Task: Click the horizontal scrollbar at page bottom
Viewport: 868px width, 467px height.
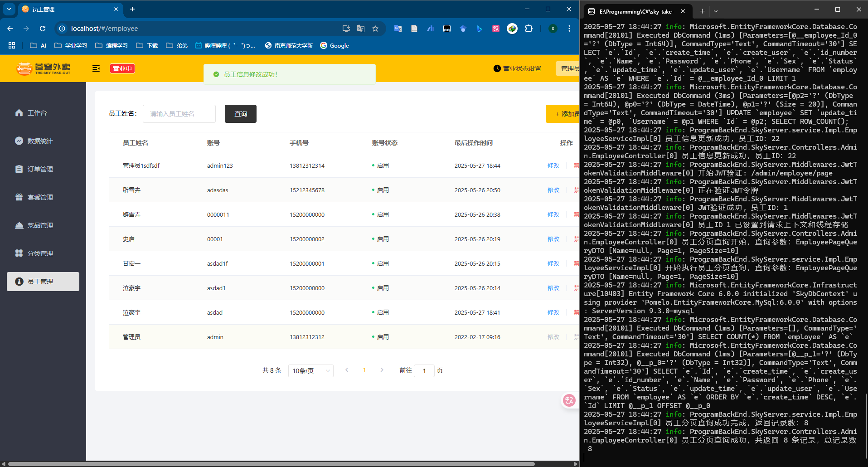Action: [x=272, y=464]
